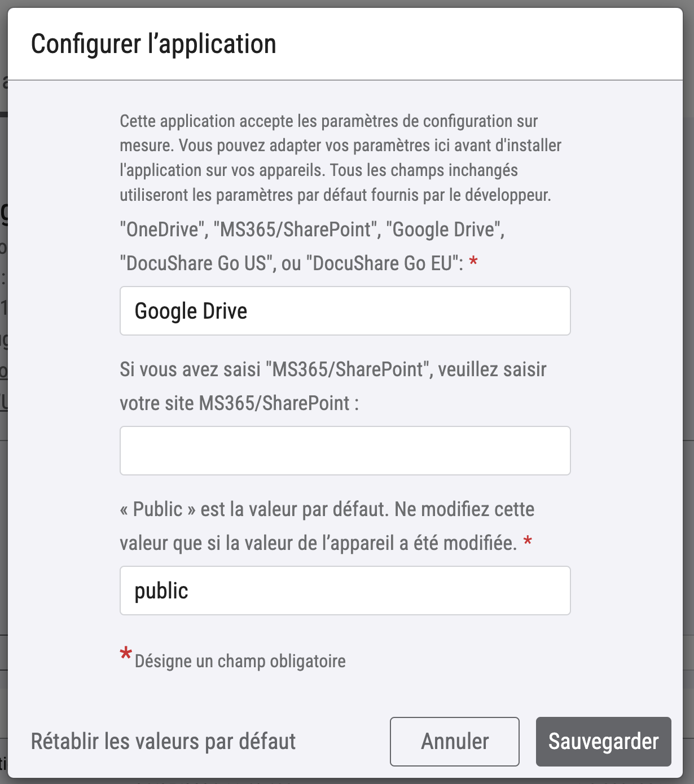
Task: Click the empty MS365/SharePoint site field
Action: [345, 451]
